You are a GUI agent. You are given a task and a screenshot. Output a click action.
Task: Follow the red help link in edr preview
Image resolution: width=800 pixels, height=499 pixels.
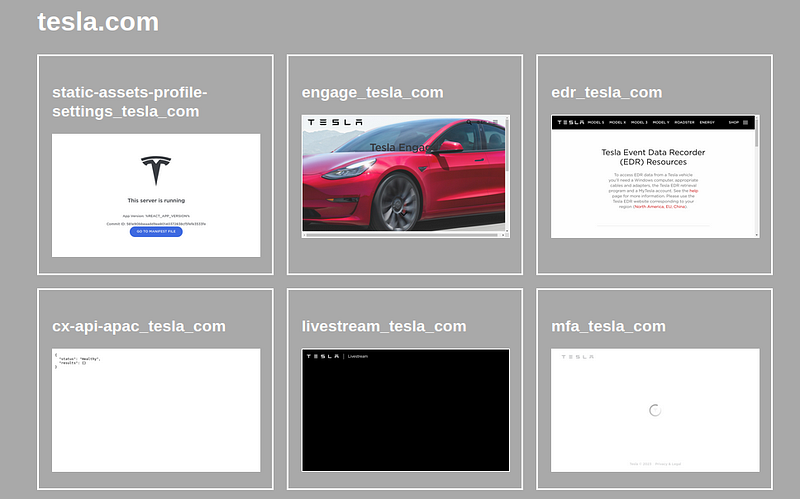point(694,191)
